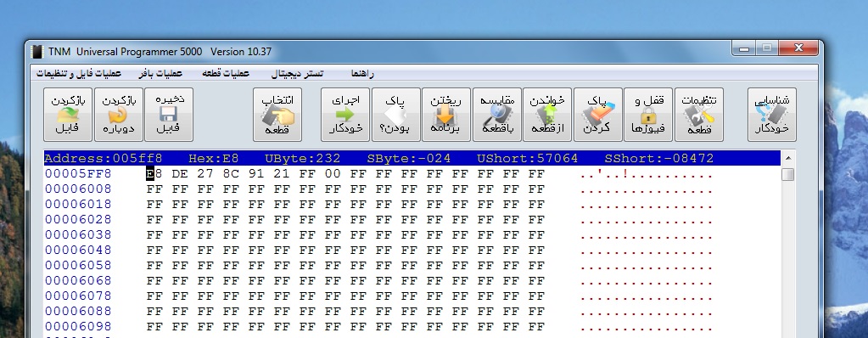Open the تستر دیجیتال menu
This screenshot has height=338, width=868.
297,73
